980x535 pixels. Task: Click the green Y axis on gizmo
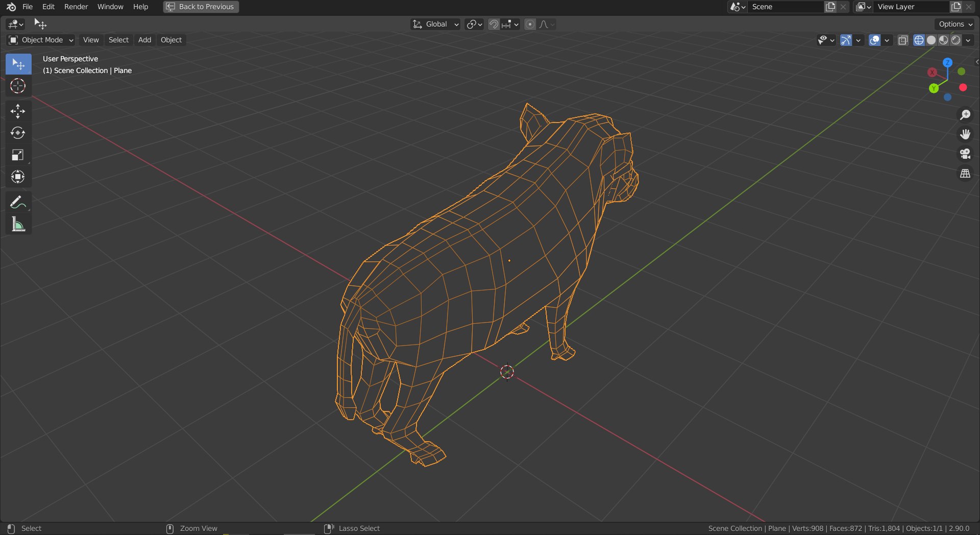(x=934, y=88)
